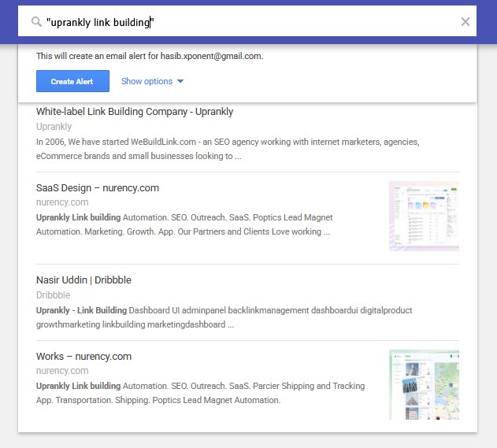Clear the search with the X icon

465,21
